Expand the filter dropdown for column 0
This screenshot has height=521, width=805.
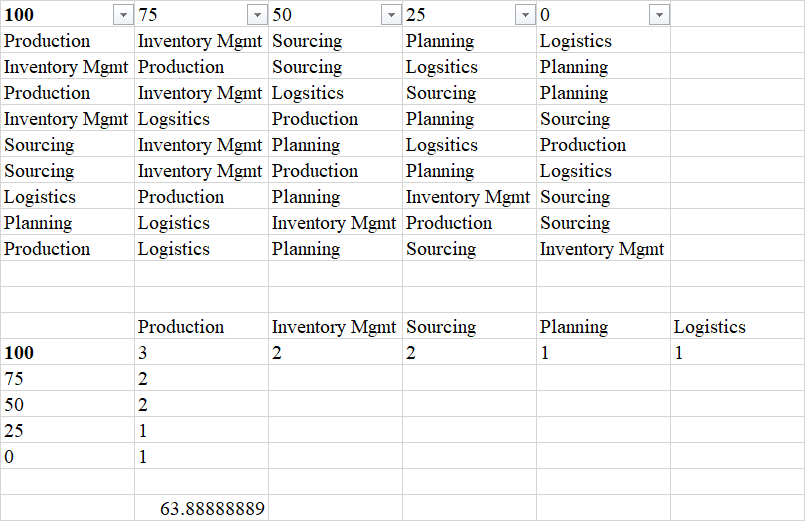(658, 15)
